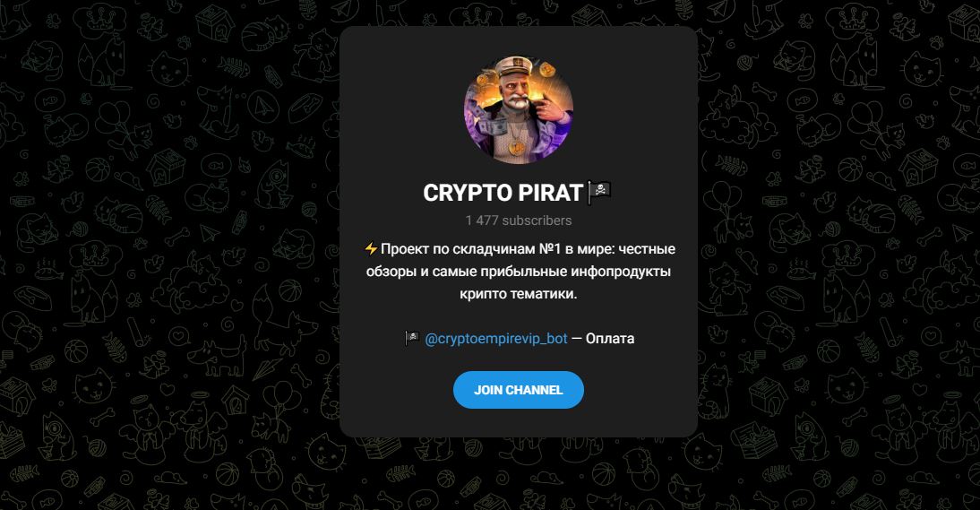
Task: Click the 1 477 subscribers count
Action: pos(518,220)
